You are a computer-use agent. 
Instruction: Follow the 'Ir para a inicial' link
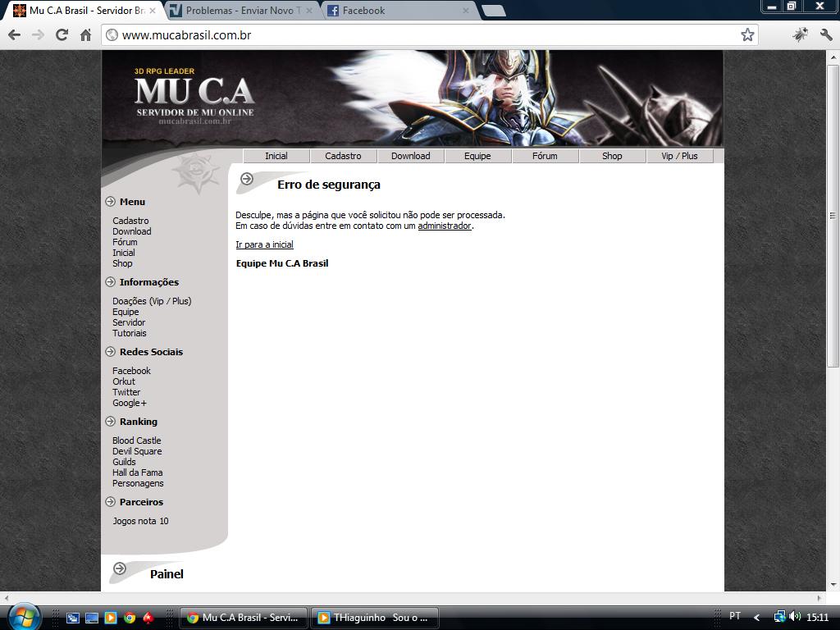coord(264,244)
